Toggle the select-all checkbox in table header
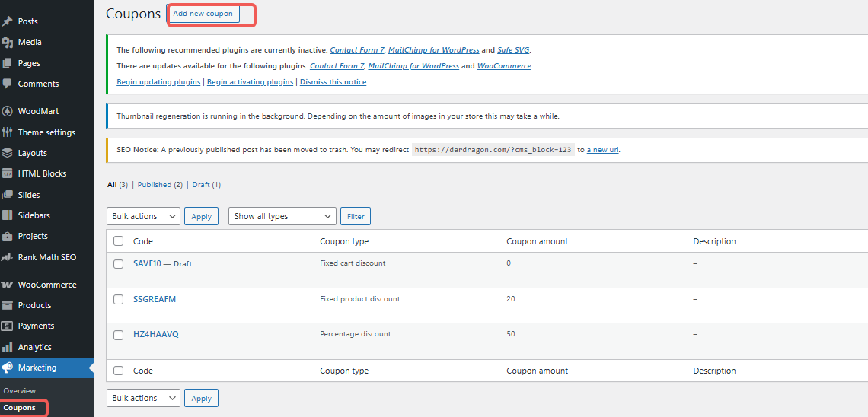 coord(118,241)
